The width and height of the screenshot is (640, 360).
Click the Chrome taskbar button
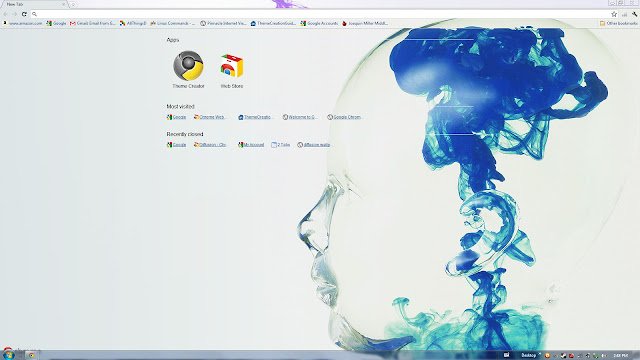(x=31, y=355)
